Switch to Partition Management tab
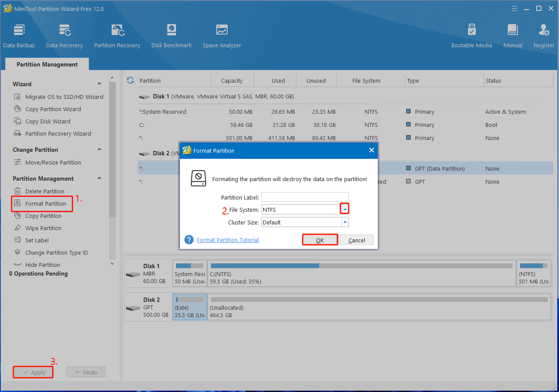This screenshot has height=392, width=559. point(47,64)
